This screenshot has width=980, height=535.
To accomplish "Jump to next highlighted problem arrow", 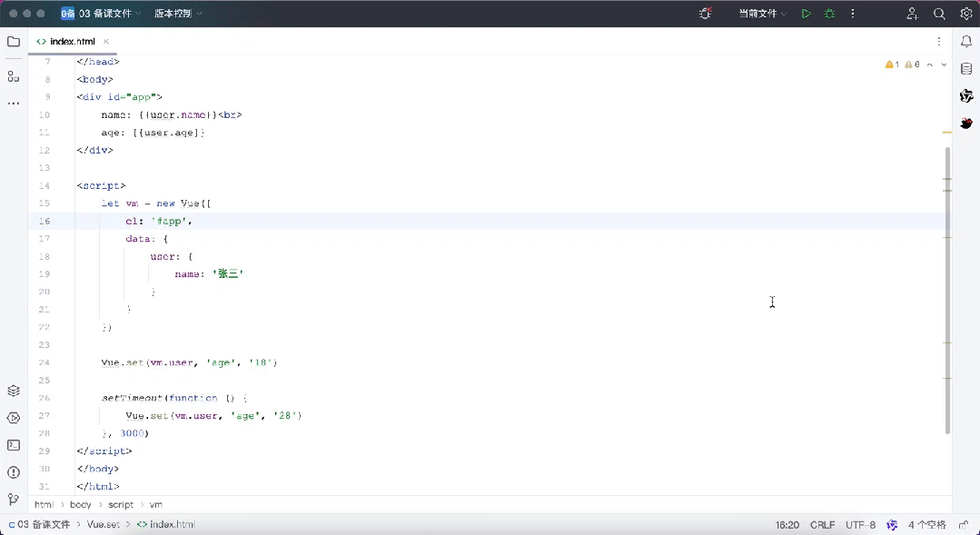I will 944,64.
